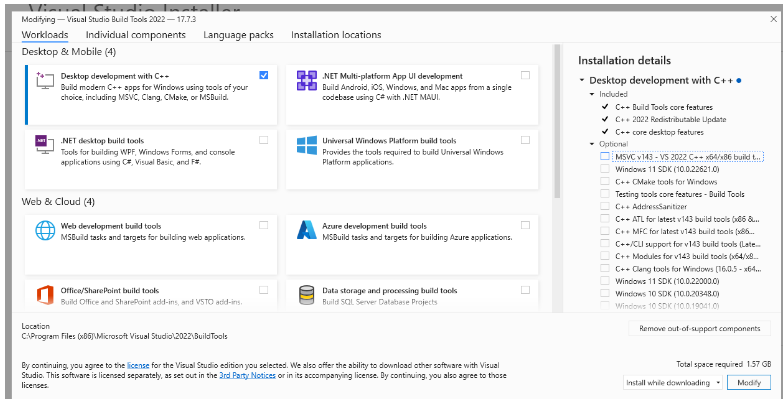Image resolution: width=783 pixels, height=399 pixels.
Task: Collapse the Optional components section
Action: coord(592,144)
